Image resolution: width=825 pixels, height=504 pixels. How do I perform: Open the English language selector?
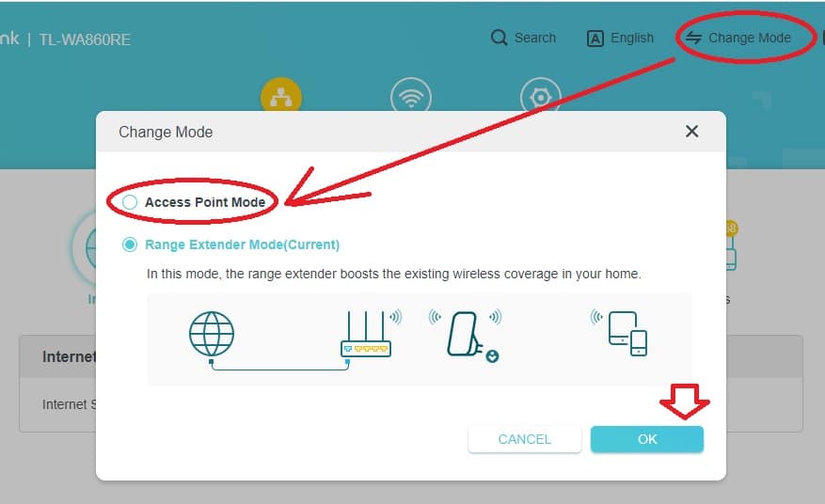(x=620, y=38)
